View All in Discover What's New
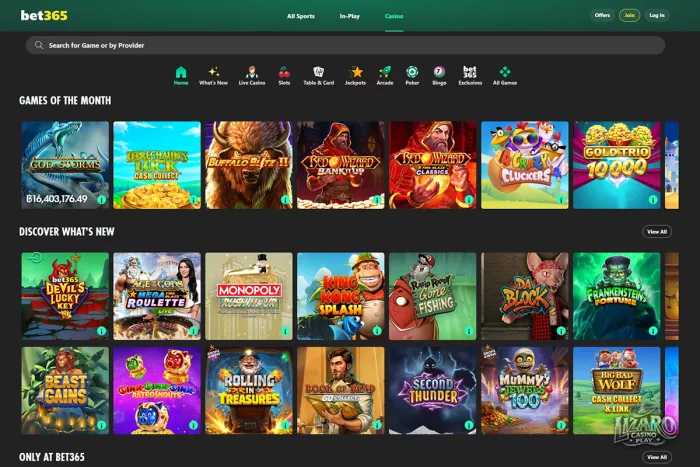 [x=657, y=232]
